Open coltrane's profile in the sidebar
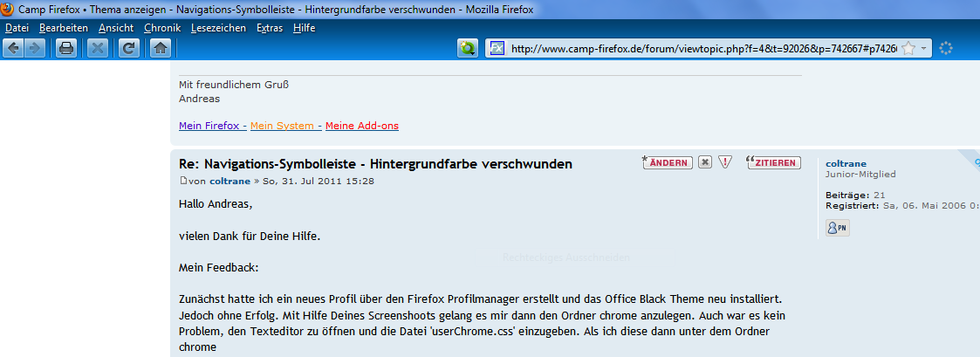The image size is (980, 357). tap(846, 164)
